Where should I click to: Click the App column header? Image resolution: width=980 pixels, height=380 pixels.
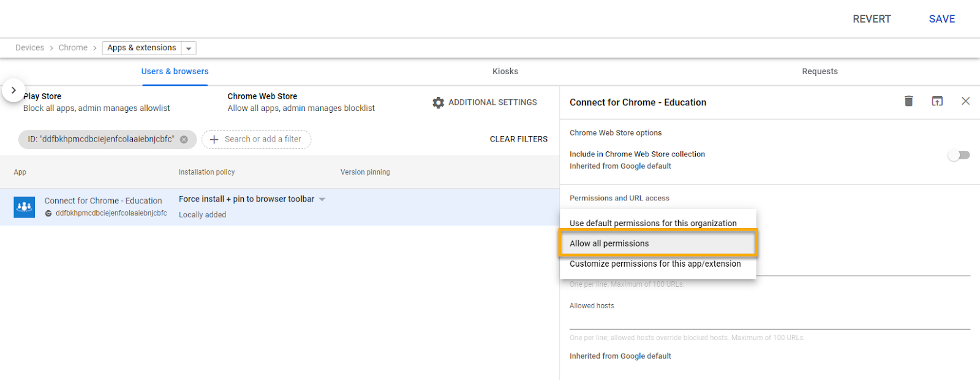point(20,172)
